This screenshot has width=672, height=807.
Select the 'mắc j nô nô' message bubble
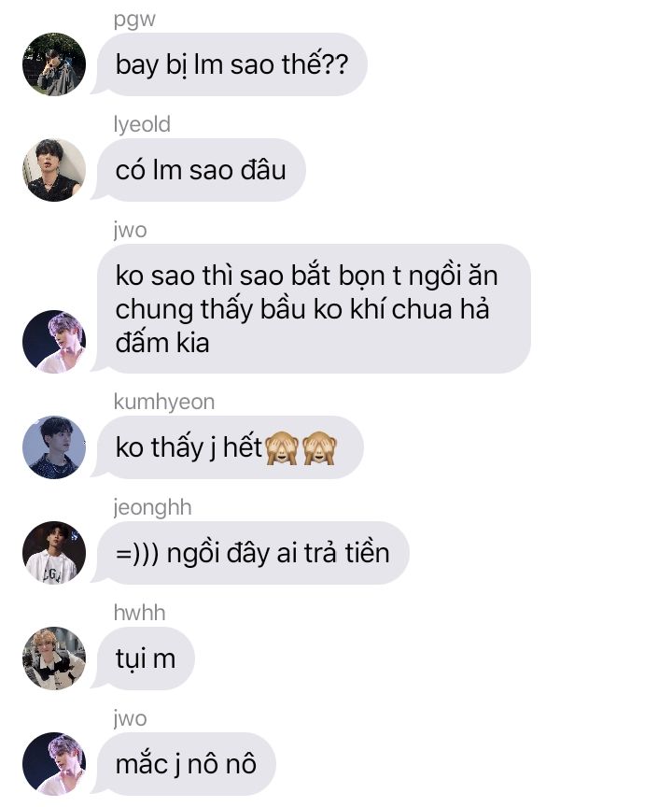(x=184, y=764)
